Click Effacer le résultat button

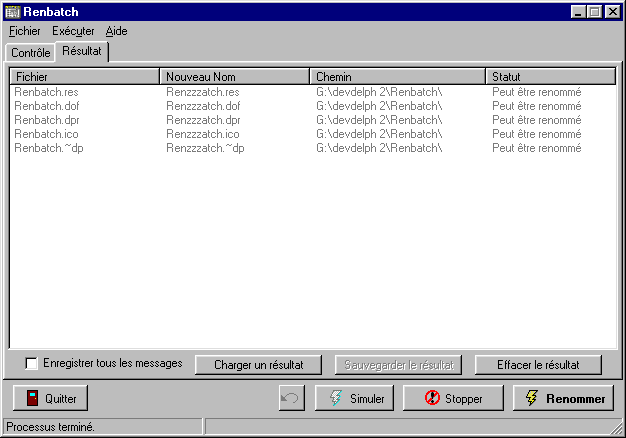[x=539, y=365]
